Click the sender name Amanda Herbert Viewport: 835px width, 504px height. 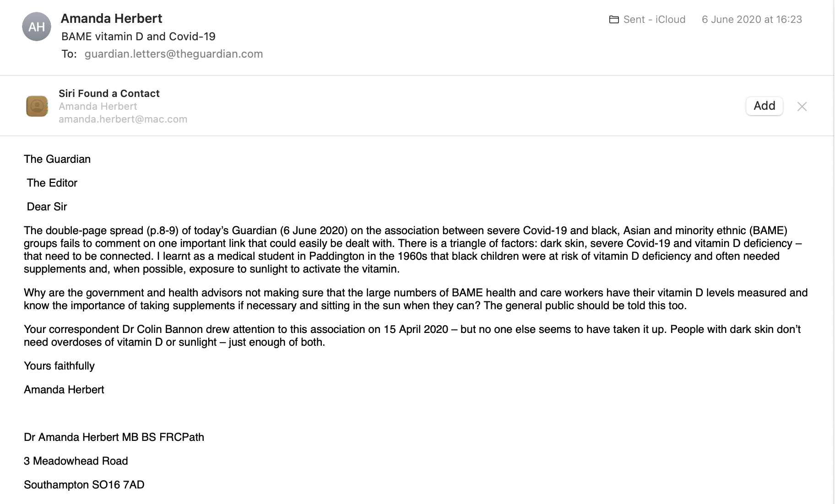pyautogui.click(x=111, y=18)
